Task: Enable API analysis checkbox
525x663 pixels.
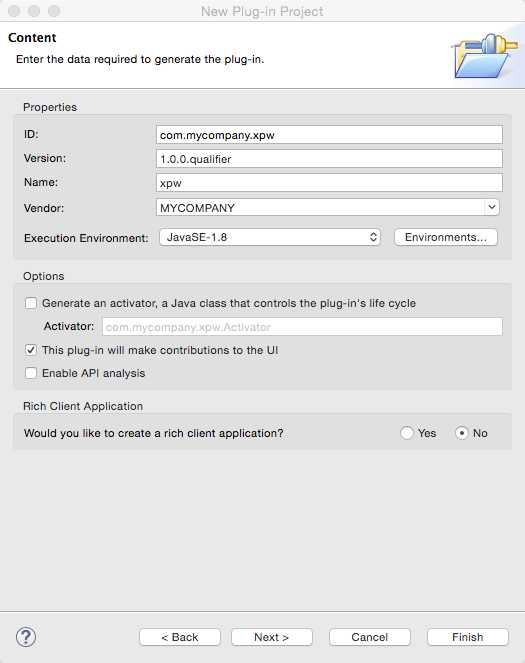Action: tap(31, 373)
